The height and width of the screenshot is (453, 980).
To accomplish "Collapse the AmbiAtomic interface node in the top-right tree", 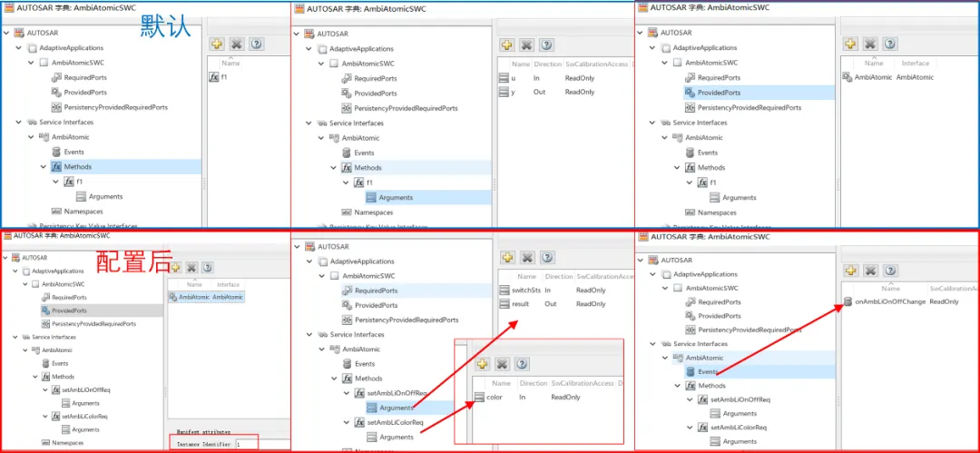I will 665,137.
